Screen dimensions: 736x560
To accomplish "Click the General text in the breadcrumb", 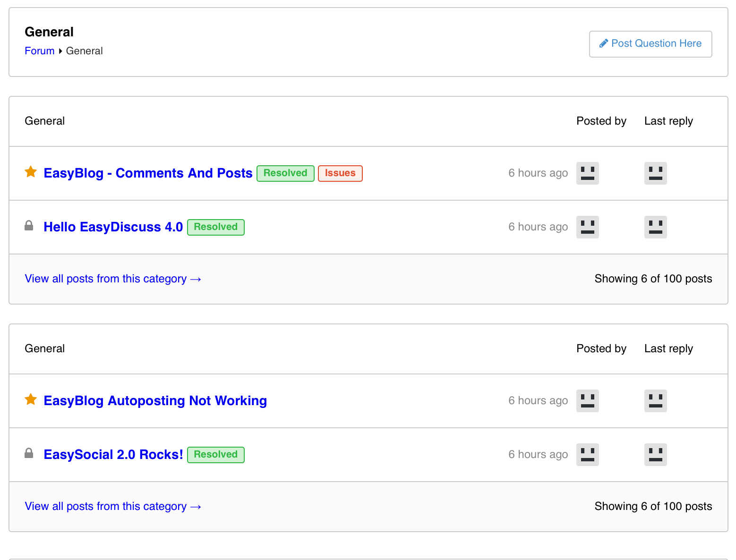I will 84,51.
